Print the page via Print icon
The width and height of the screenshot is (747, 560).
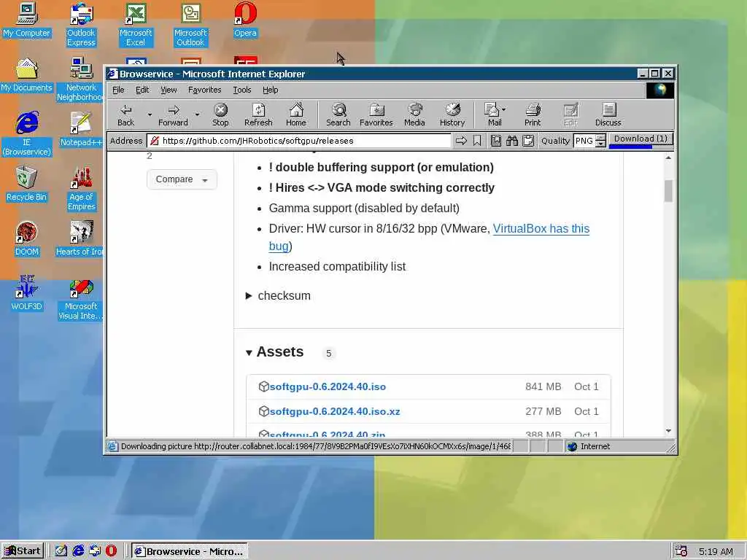tap(533, 114)
